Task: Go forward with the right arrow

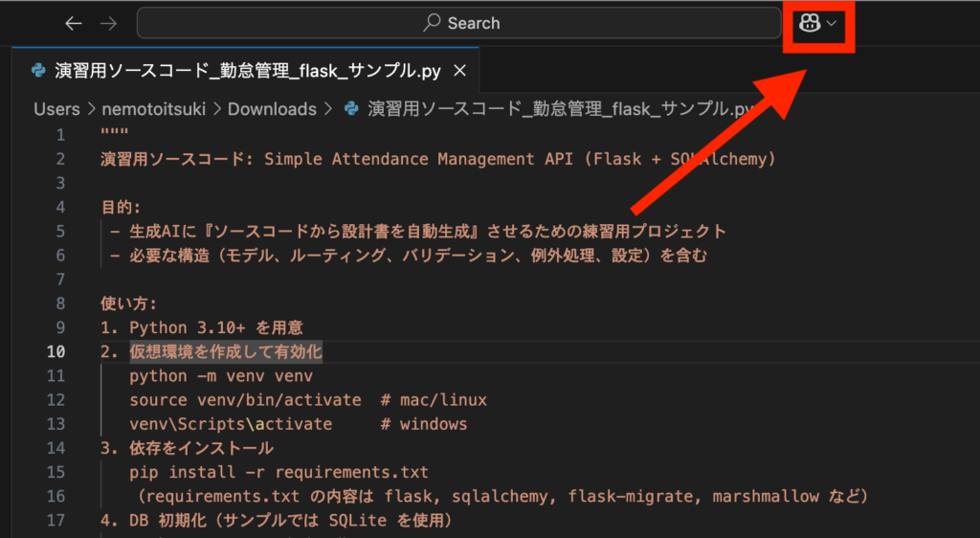Action: [x=108, y=23]
